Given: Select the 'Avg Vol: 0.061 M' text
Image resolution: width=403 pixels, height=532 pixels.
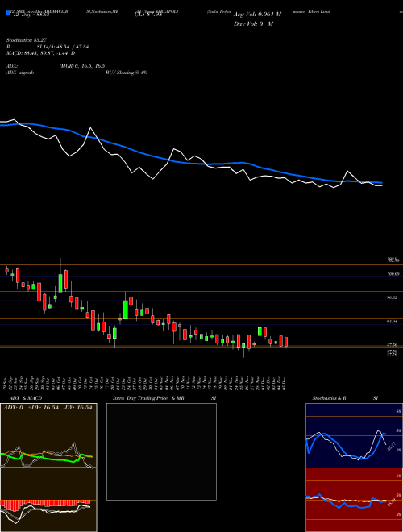Looking at the screenshot, I should [x=257, y=15].
